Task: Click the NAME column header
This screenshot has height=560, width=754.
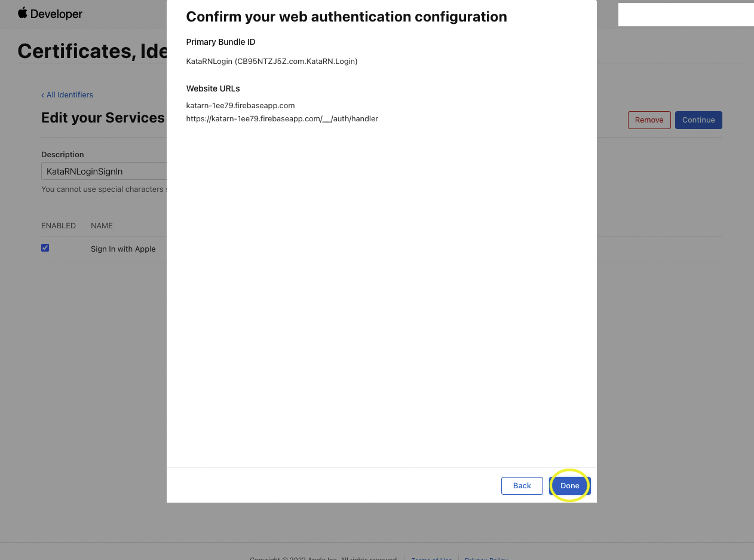Action: tap(102, 226)
